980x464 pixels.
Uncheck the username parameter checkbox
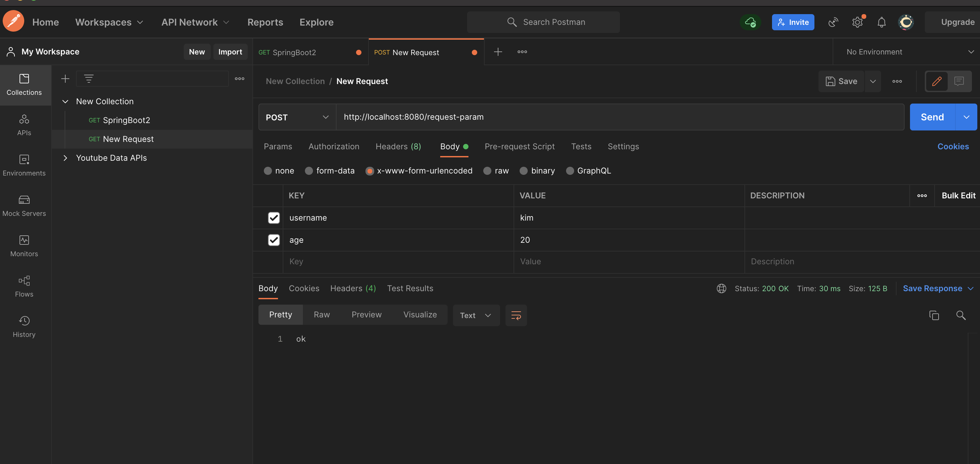point(274,218)
